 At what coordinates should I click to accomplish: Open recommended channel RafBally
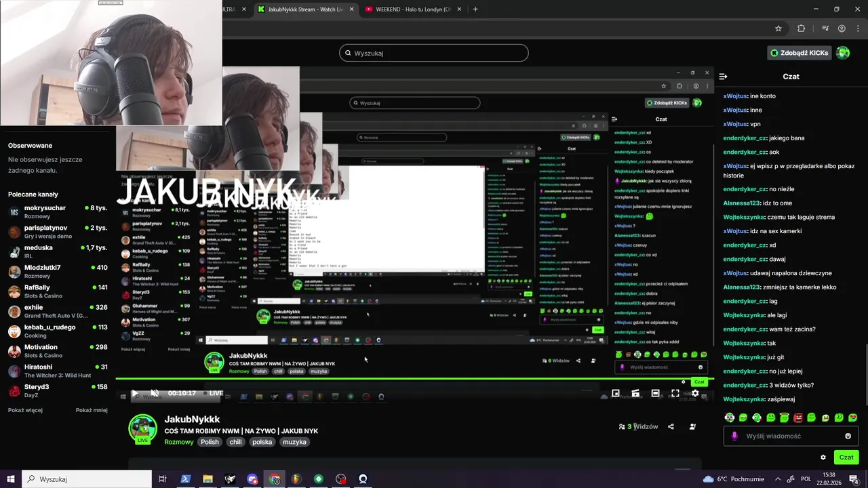[58, 291]
